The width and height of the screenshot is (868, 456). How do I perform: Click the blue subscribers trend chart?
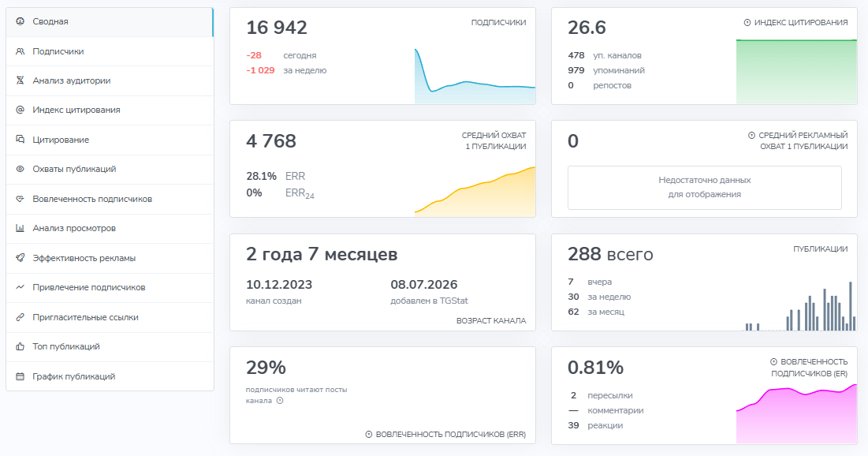click(475, 76)
